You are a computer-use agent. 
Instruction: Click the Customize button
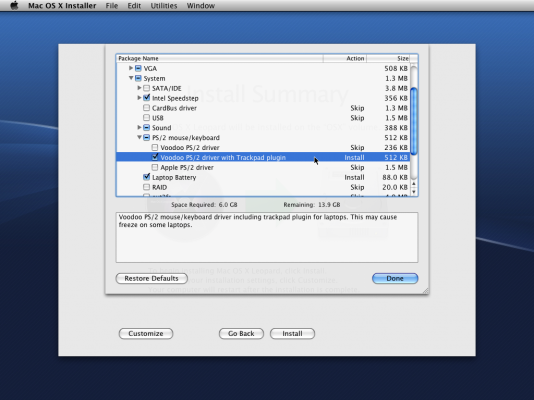pyautogui.click(x=146, y=334)
